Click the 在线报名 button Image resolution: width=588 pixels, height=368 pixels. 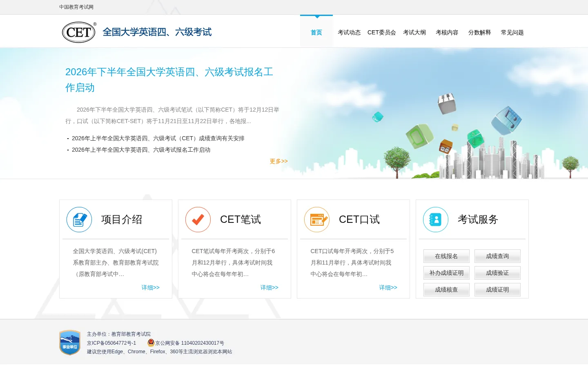click(446, 256)
